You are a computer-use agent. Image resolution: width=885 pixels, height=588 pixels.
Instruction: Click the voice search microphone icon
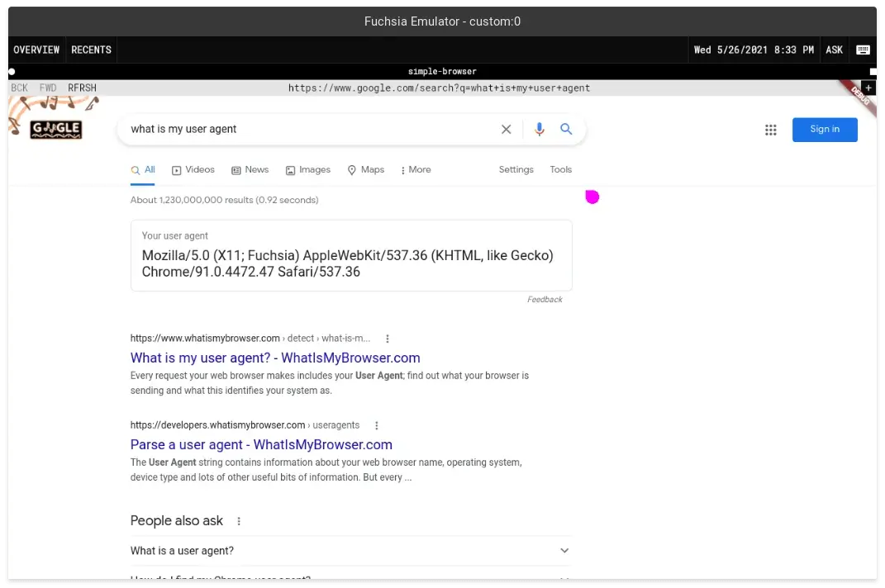540,129
